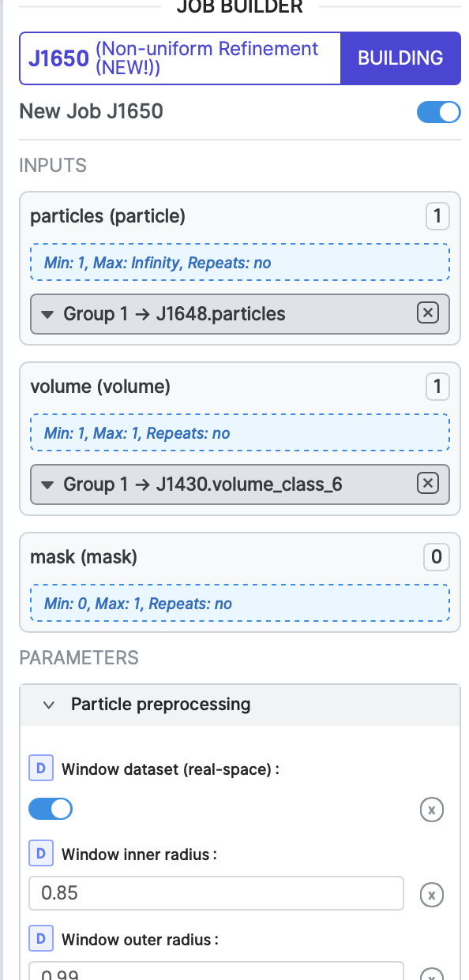This screenshot has height=980, width=469.
Task: Click the J1650 job title label
Action: [x=58, y=58]
